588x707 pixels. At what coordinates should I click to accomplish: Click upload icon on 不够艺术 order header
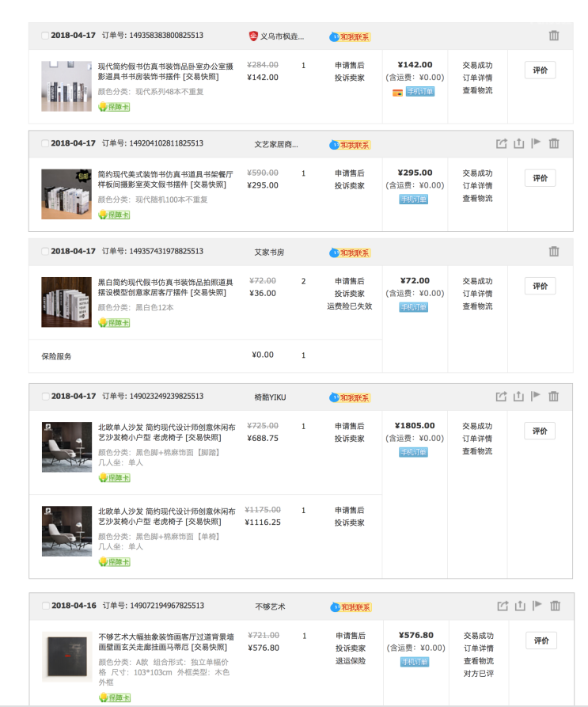click(x=520, y=606)
